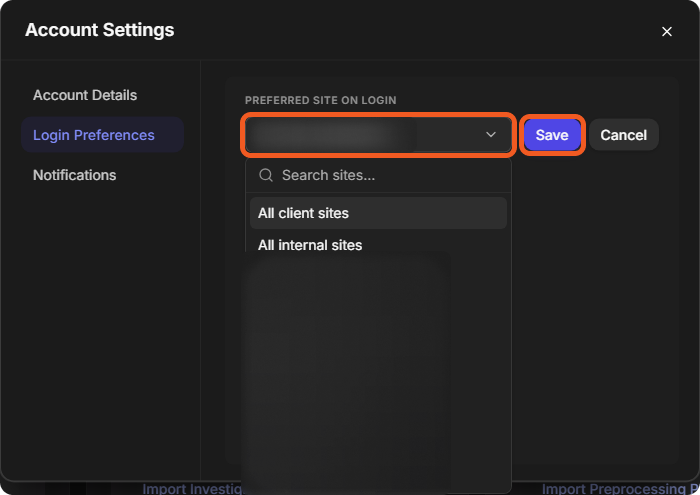Focus the Search sites field
This screenshot has height=495, width=700.
pos(379,175)
